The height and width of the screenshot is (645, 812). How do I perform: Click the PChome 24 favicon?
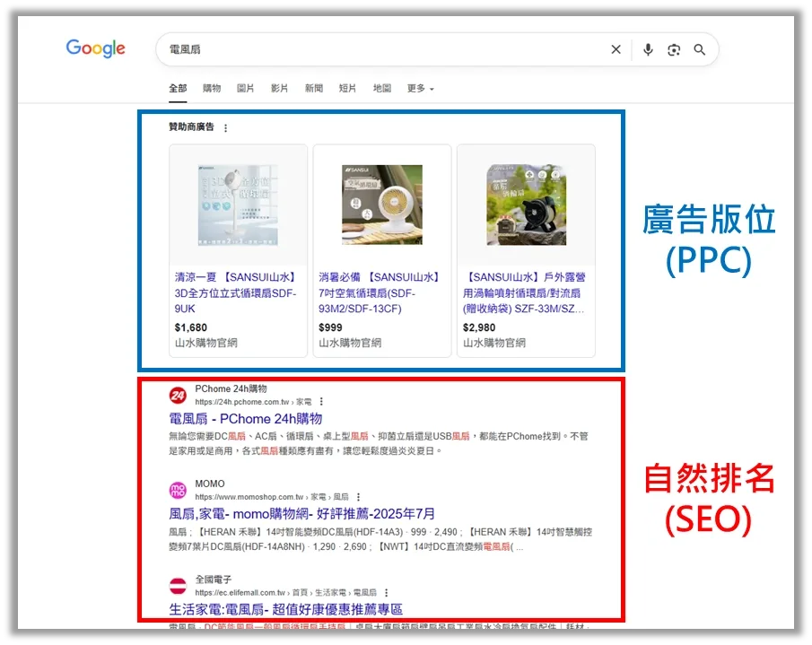(179, 396)
